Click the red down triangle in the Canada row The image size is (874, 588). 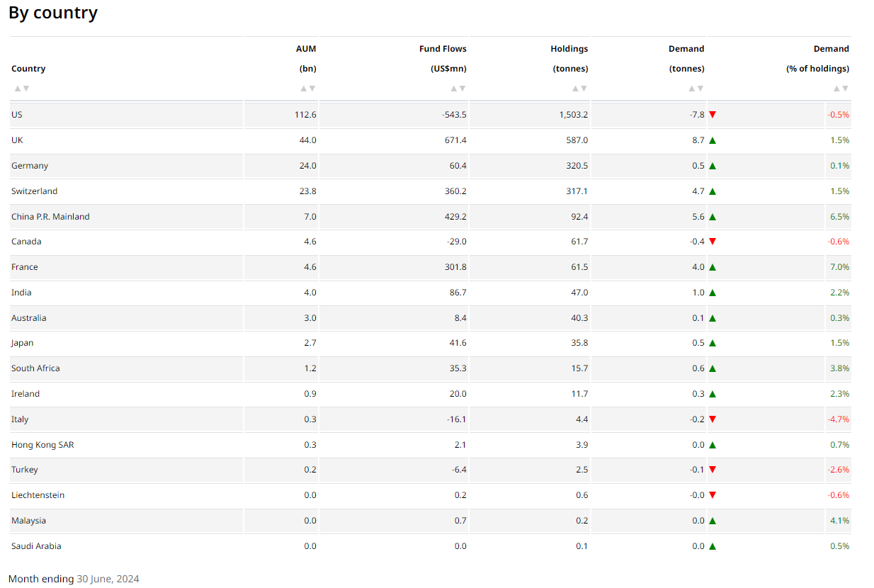(x=713, y=242)
